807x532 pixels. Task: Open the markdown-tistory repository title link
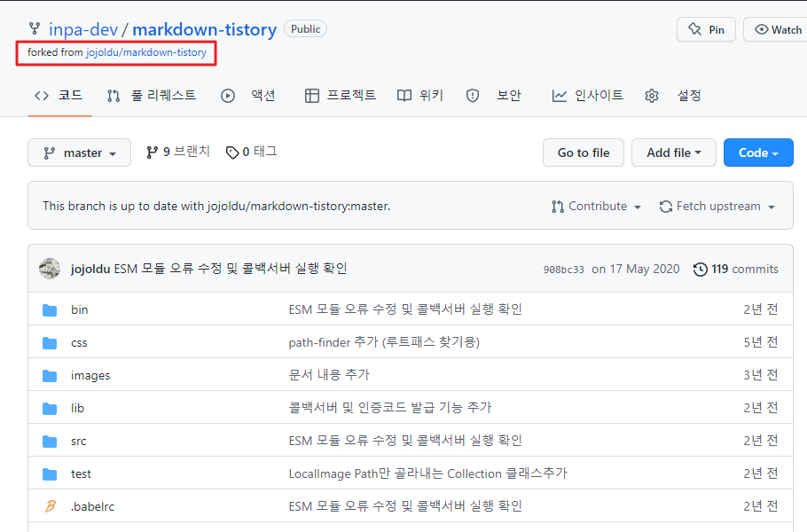pyautogui.click(x=205, y=29)
